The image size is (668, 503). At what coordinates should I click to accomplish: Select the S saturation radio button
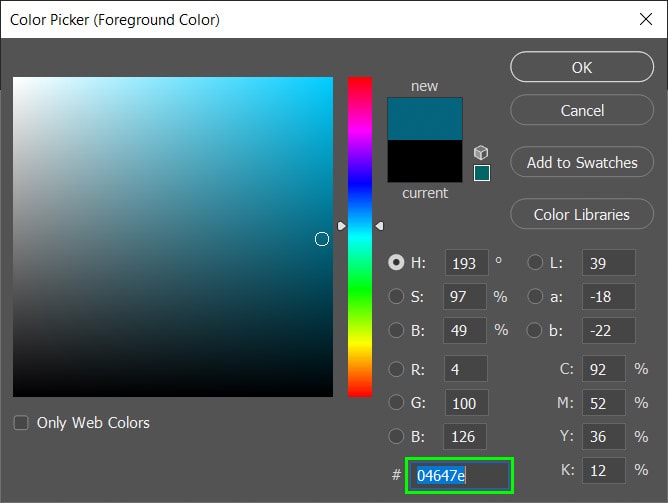tap(397, 297)
